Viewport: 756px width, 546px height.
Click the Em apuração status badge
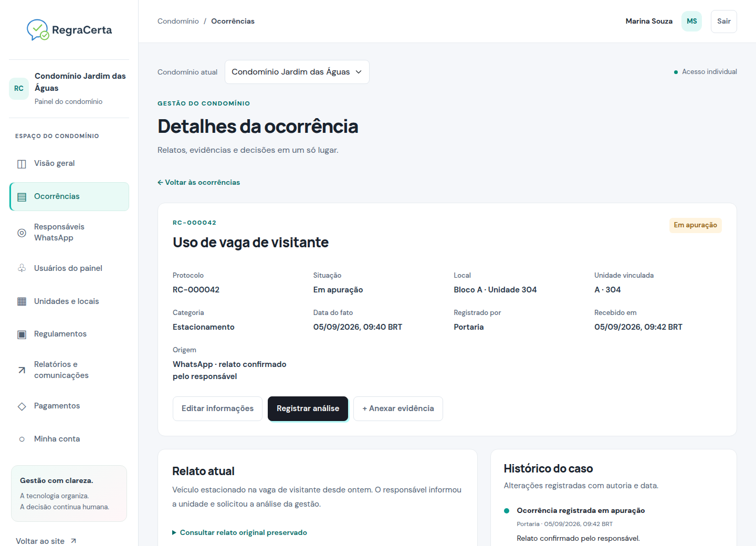(695, 225)
